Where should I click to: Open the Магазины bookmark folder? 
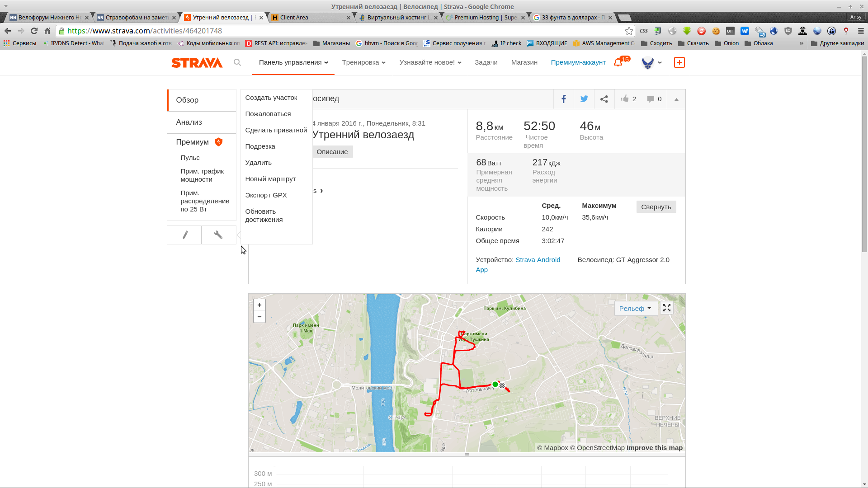[331, 43]
